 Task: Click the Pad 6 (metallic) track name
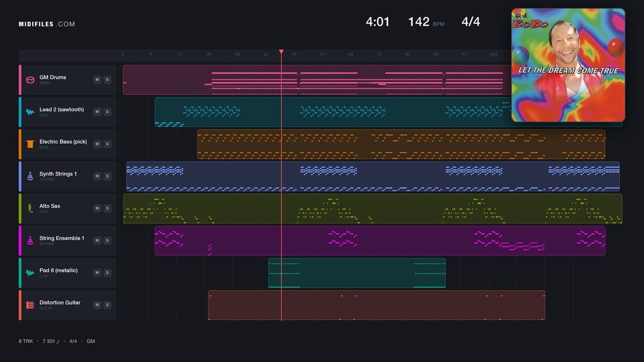59,270
